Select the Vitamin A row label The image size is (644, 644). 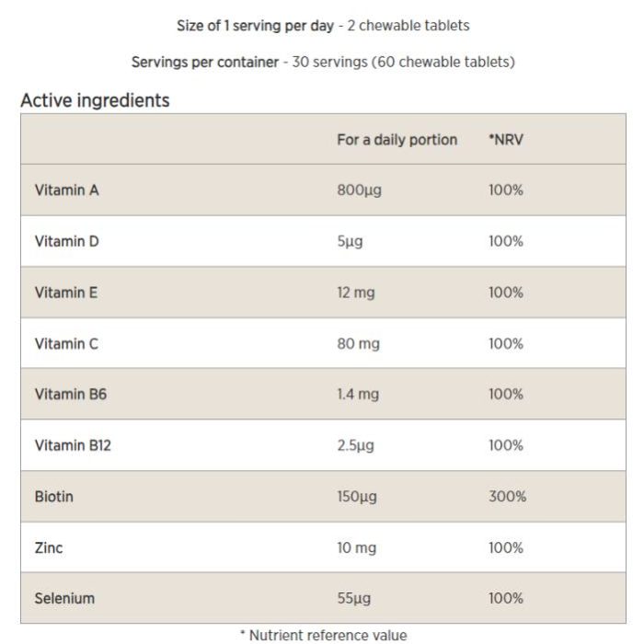(67, 190)
